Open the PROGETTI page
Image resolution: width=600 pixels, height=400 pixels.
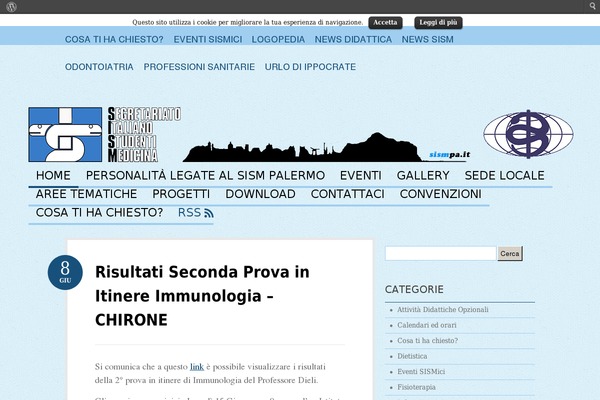[181, 194]
